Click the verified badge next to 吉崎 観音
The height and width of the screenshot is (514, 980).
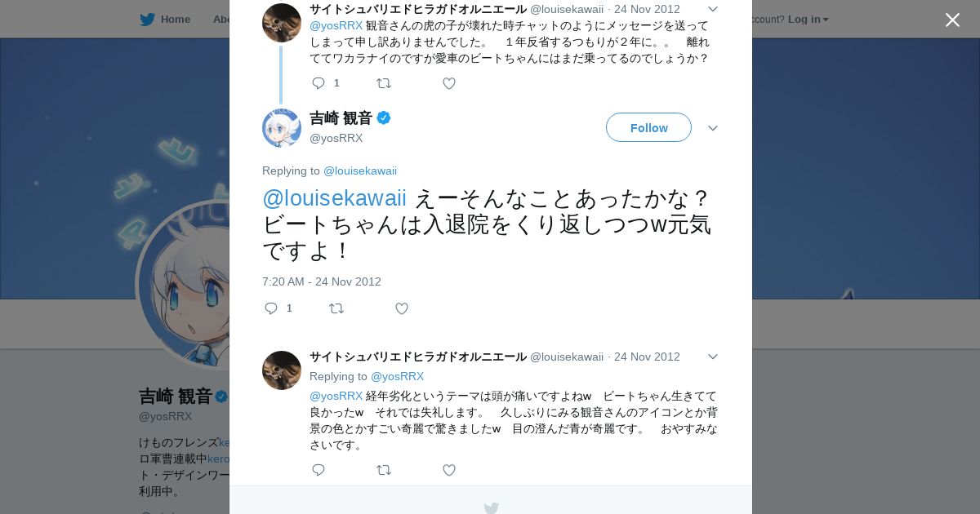click(384, 118)
